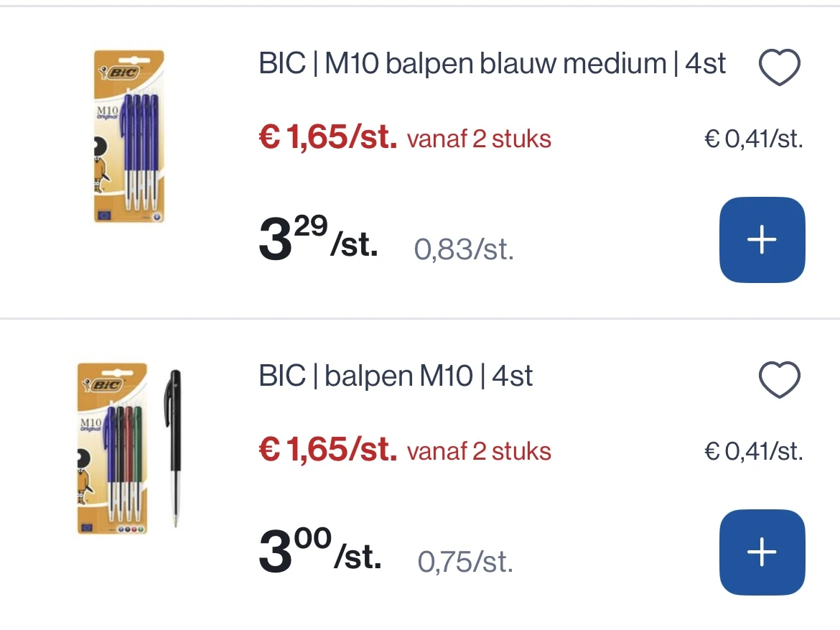Open the blue BIC M10 pack image
This screenshot has height=630, width=840.
tap(129, 136)
